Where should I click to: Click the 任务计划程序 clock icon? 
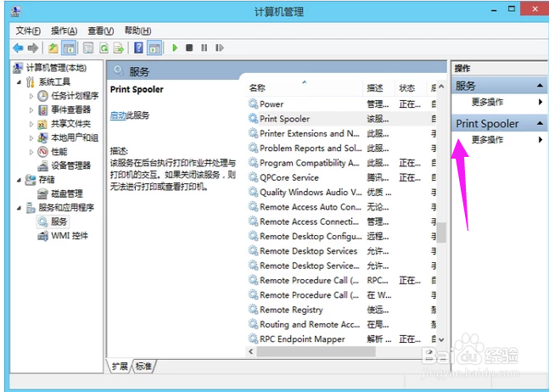click(x=42, y=96)
